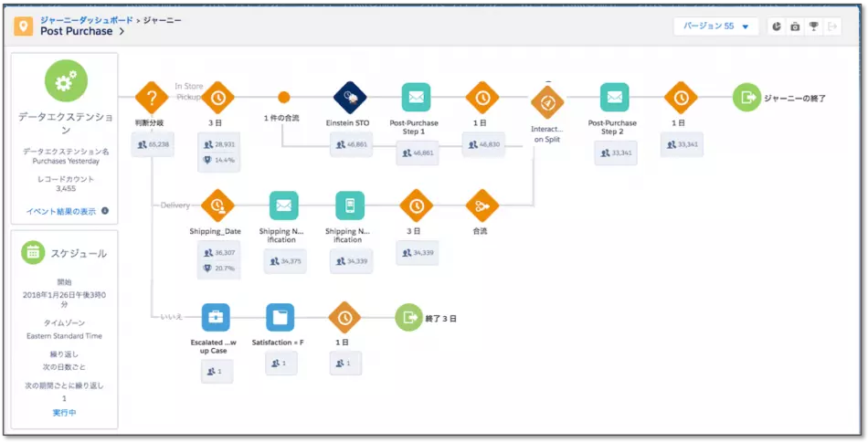Open the camera snapshot toolbar icon

(795, 26)
